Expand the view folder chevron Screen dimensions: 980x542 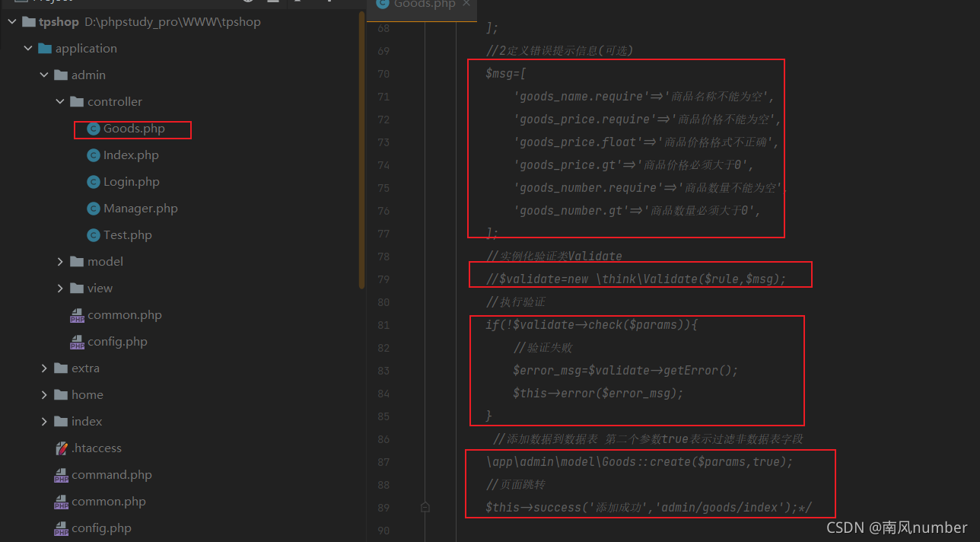coord(60,289)
